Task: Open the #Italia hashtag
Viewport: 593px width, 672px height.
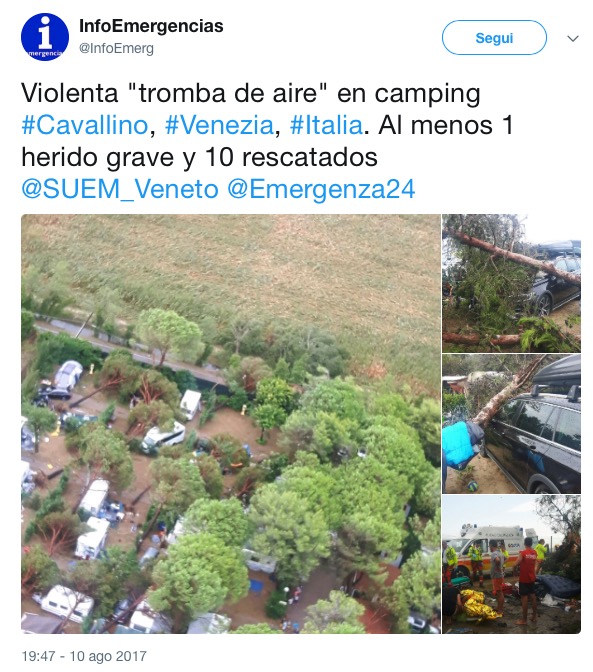Action: tap(326, 125)
